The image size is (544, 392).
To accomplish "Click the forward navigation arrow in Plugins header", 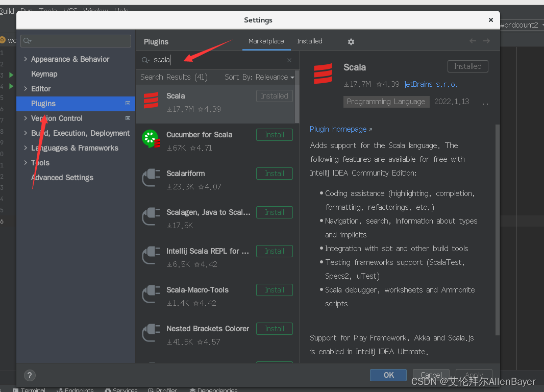I will point(486,41).
